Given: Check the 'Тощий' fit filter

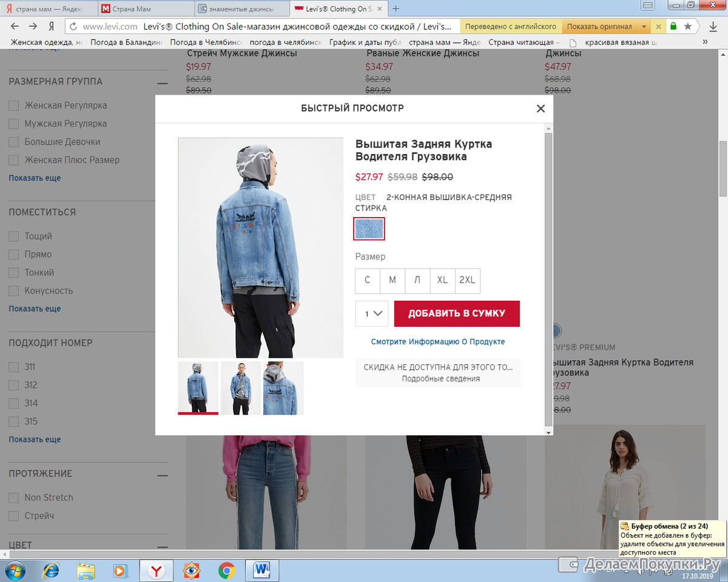Looking at the screenshot, I should pyautogui.click(x=13, y=236).
